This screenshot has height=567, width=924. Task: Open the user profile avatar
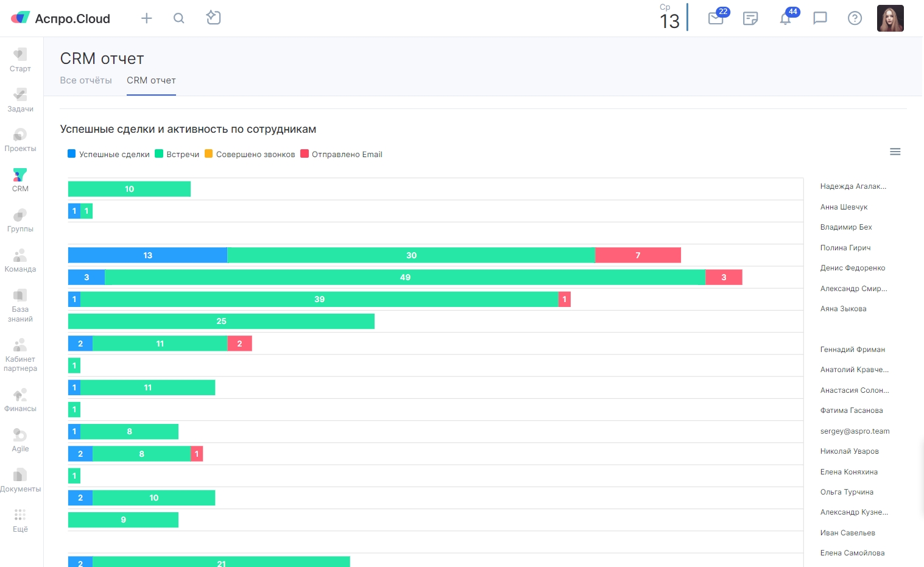tap(890, 18)
